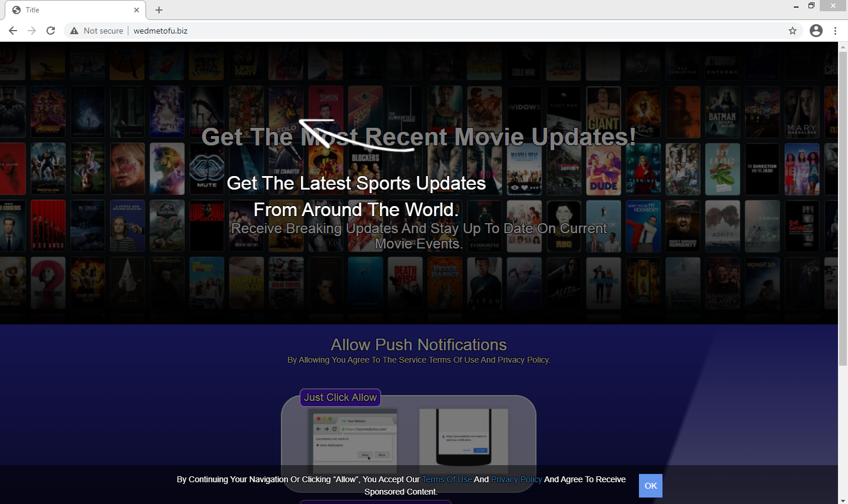The width and height of the screenshot is (848, 504).
Task: Open Chrome three-dot menu
Action: pyautogui.click(x=836, y=31)
